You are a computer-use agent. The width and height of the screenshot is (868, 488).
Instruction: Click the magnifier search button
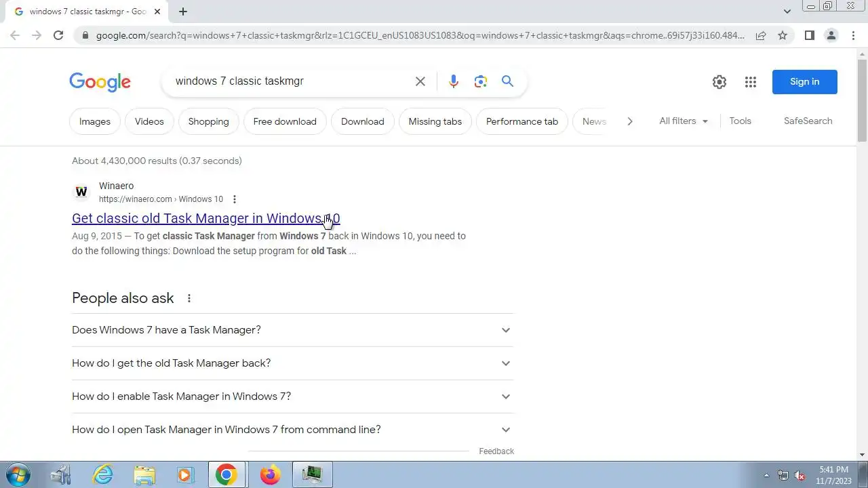pyautogui.click(x=507, y=81)
